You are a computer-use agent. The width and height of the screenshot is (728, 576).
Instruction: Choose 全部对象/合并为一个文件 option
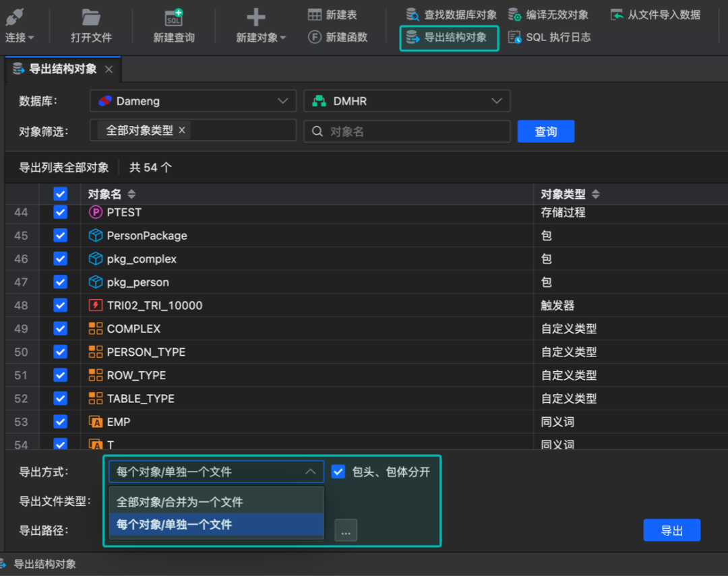(216, 502)
